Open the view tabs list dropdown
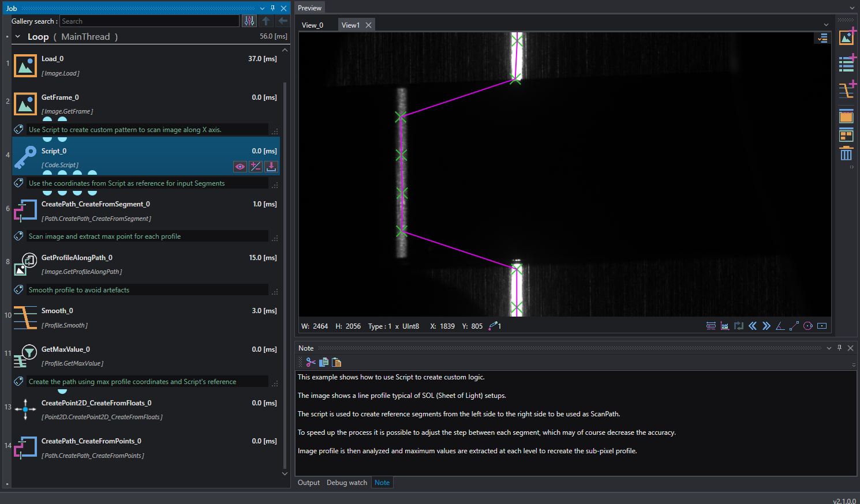Viewport: 860px width, 504px height. 826,25
